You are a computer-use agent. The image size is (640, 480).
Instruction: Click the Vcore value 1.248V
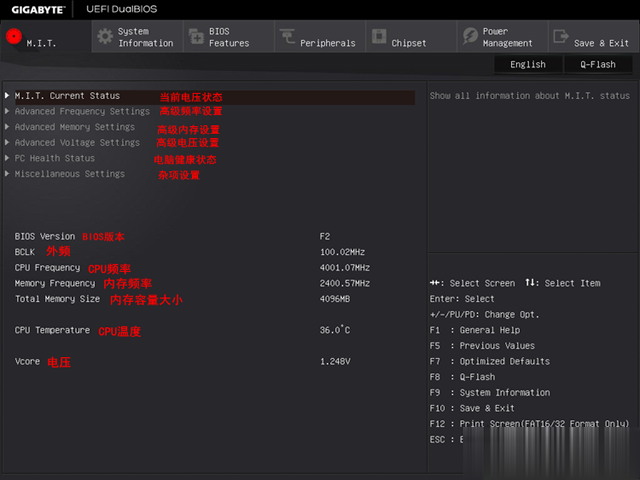click(335, 362)
